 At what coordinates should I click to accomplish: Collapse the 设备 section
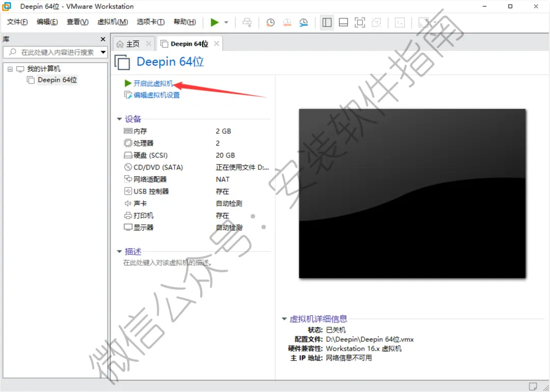click(119, 119)
